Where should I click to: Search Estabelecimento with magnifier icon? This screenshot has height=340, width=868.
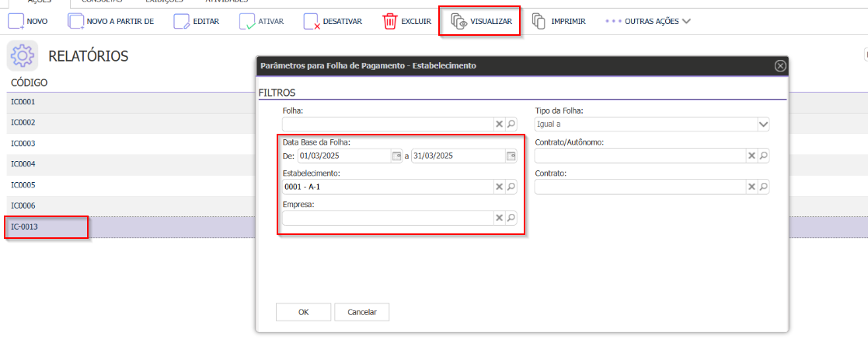(511, 187)
